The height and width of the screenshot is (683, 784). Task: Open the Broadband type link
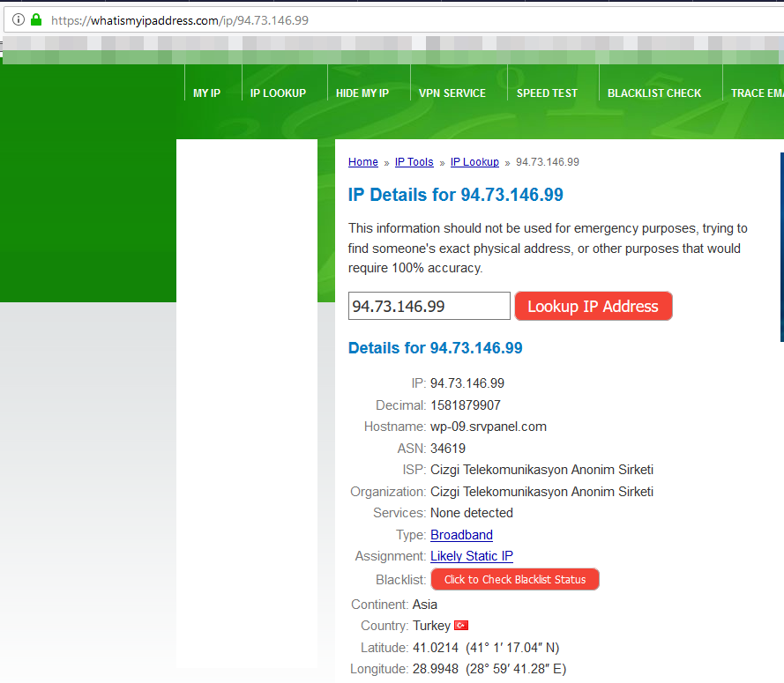pyautogui.click(x=461, y=535)
